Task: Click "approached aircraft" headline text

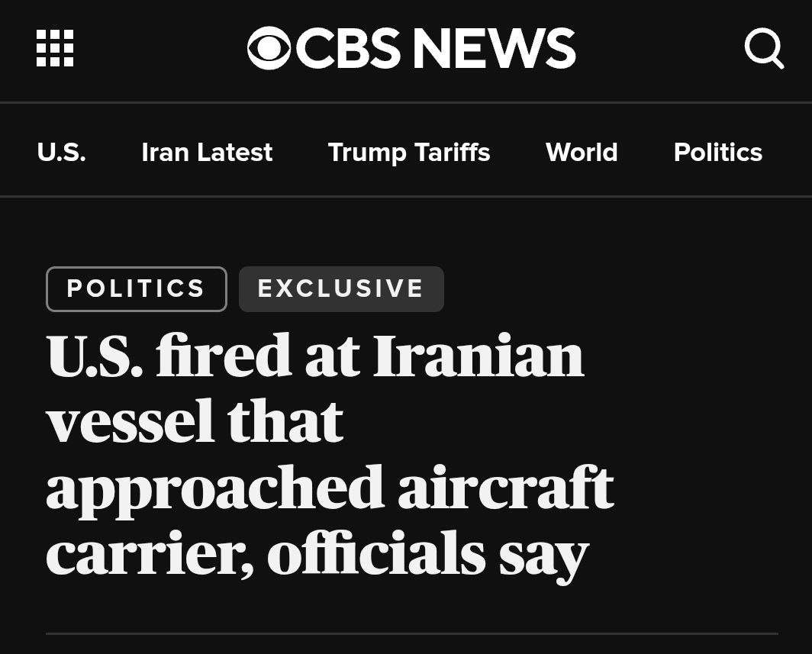Action: pyautogui.click(x=330, y=488)
